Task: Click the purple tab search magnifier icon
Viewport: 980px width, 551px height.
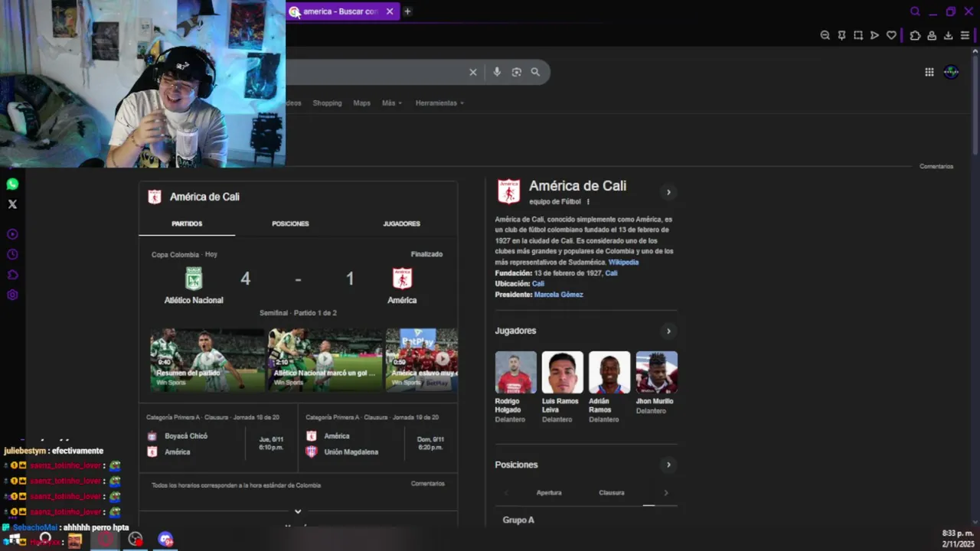Action: pos(915,11)
